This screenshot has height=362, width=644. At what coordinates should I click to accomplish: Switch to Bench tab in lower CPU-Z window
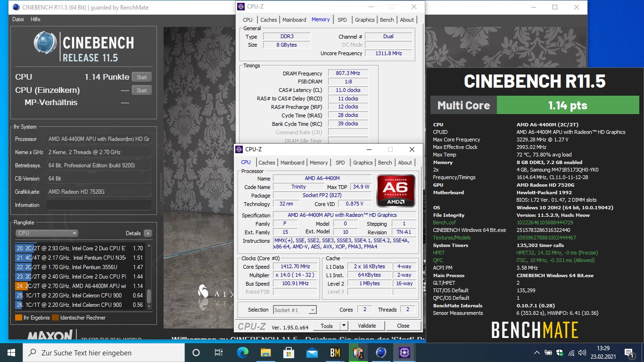pos(385,163)
